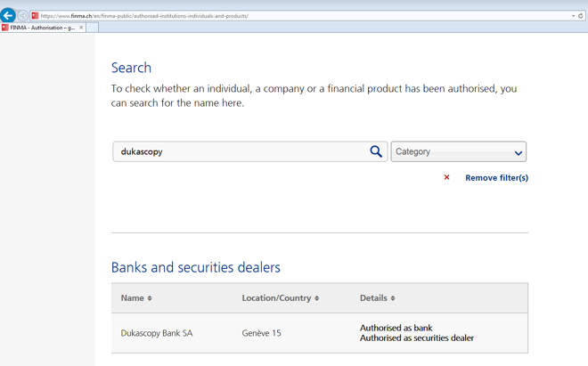This screenshot has width=588, height=366.
Task: Click the magnifying glass search icon
Action: click(376, 151)
